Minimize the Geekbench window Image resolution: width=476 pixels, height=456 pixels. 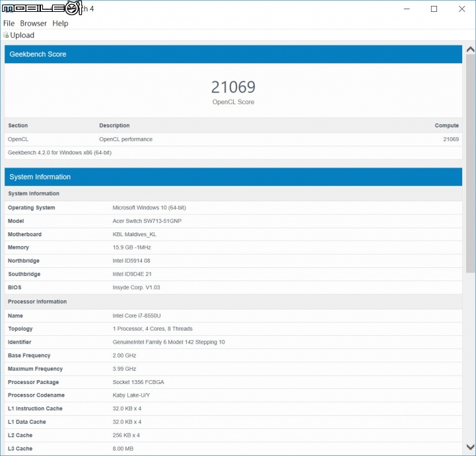coord(407,9)
